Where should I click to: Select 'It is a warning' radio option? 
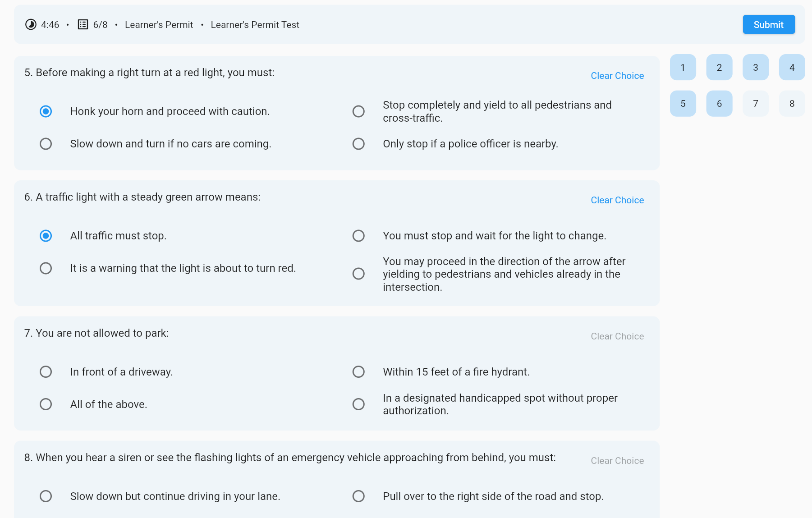coord(46,268)
